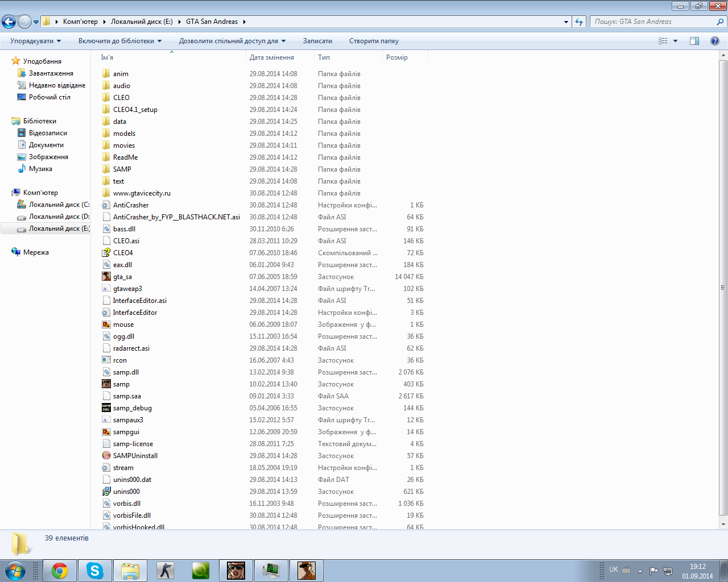Open the Музика library

[x=40, y=169]
